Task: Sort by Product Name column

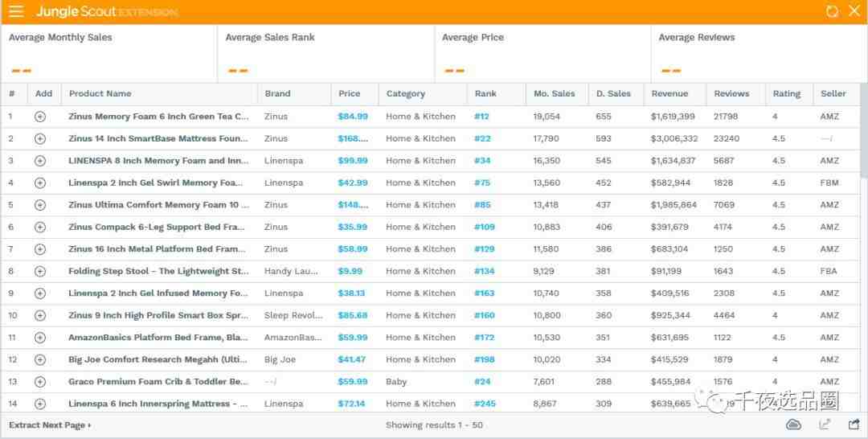Action: (x=100, y=93)
